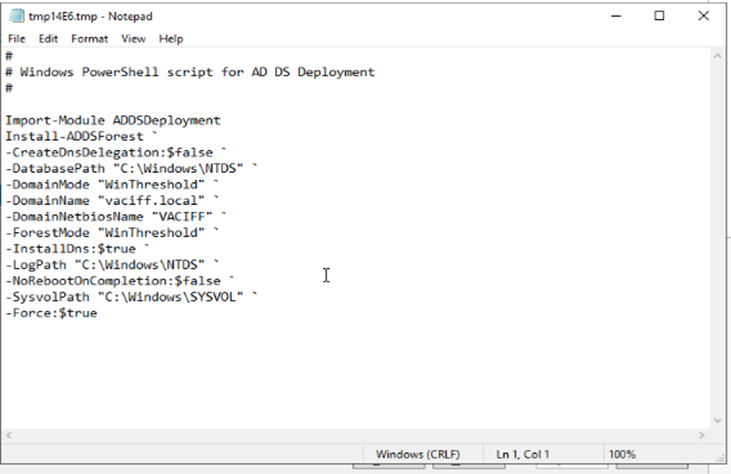Image resolution: width=731 pixels, height=474 pixels.
Task: Click the Ln 1, Col 1 indicator
Action: coord(523,454)
